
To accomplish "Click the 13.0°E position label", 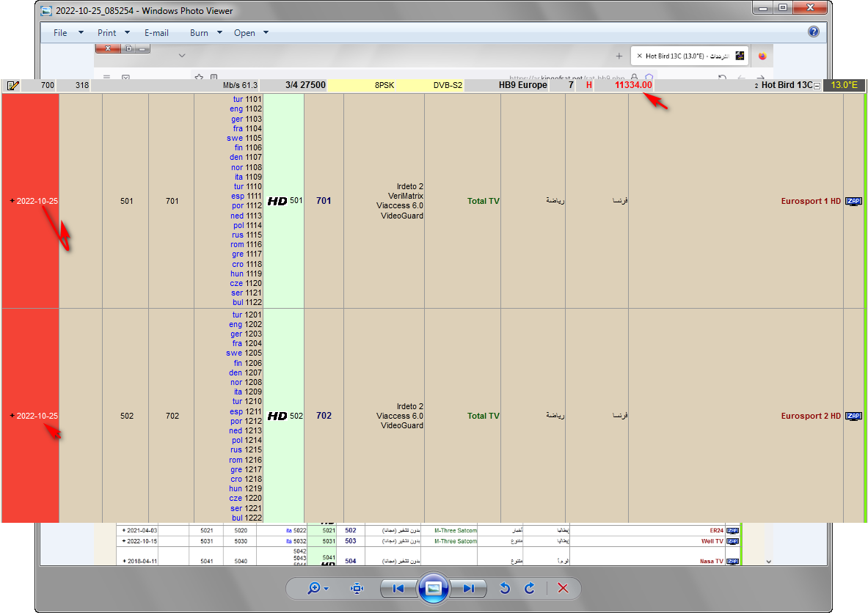I will pyautogui.click(x=844, y=84).
